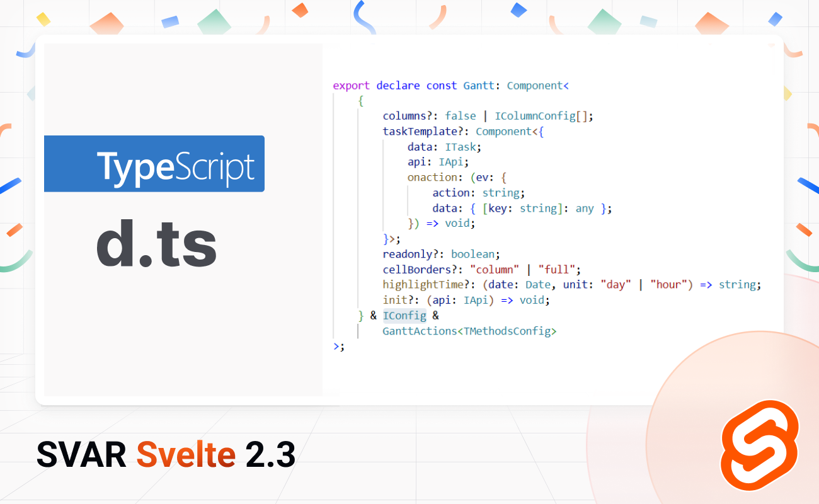Click the 'data: ITask;' line
The height and width of the screenshot is (504, 819).
tap(444, 147)
